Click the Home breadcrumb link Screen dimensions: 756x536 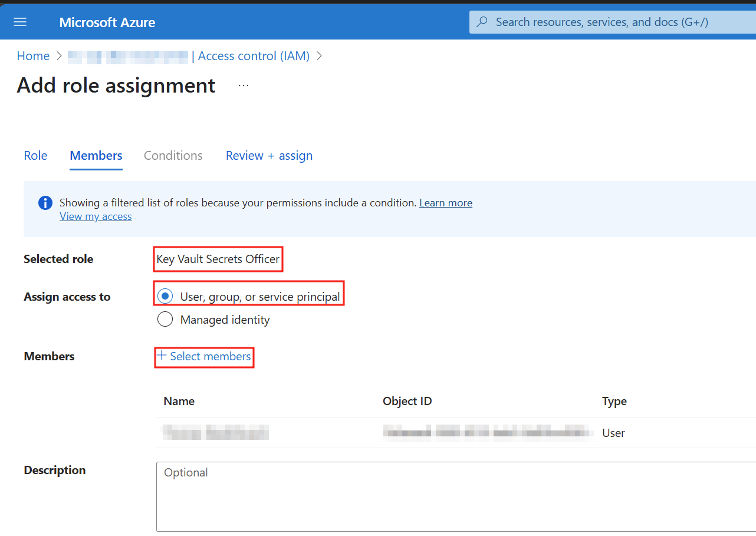[x=33, y=56]
